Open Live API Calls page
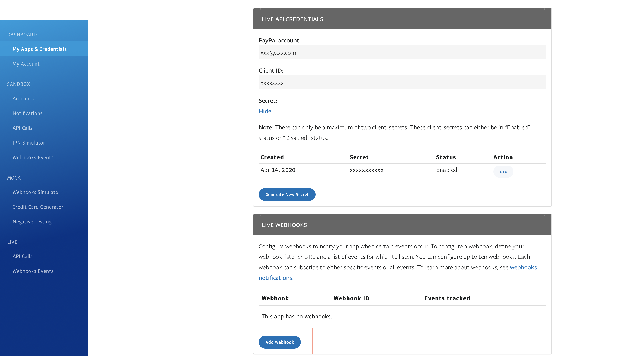 (22, 256)
